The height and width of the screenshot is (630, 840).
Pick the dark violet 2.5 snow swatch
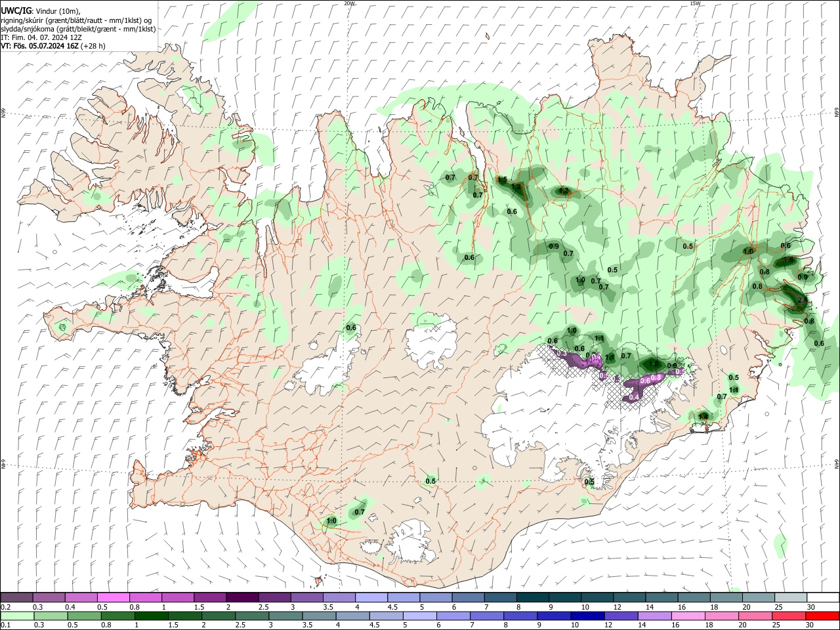coord(274,597)
